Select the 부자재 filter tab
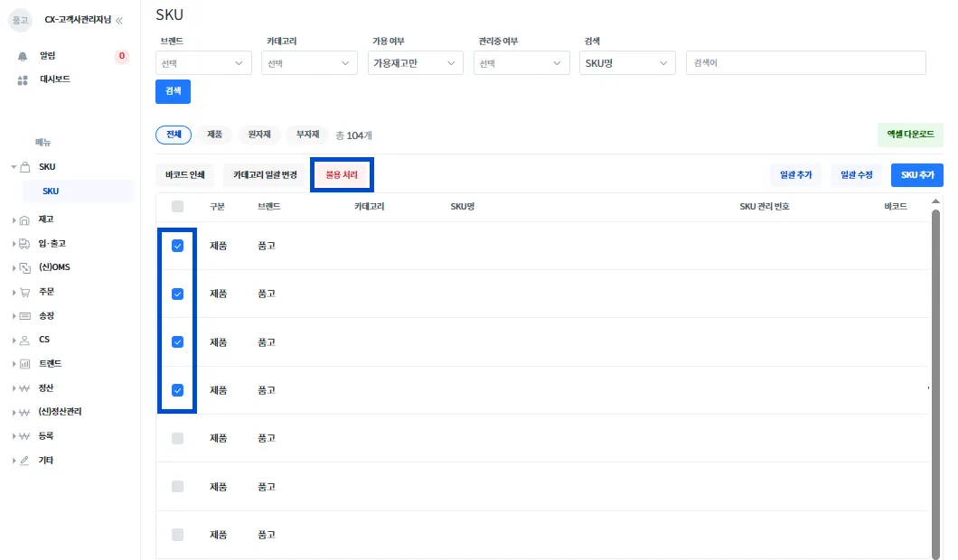 (x=307, y=135)
